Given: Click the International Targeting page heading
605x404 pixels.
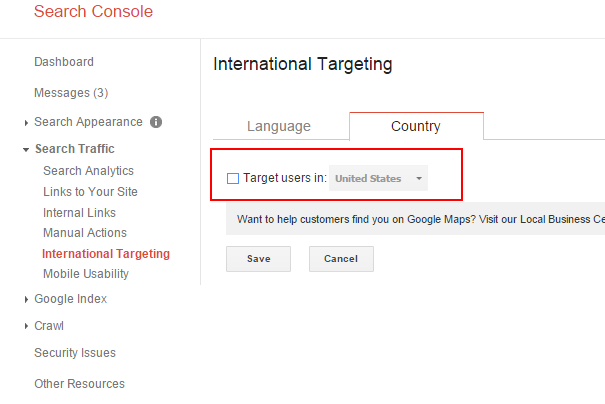Looking at the screenshot, I should tap(303, 64).
